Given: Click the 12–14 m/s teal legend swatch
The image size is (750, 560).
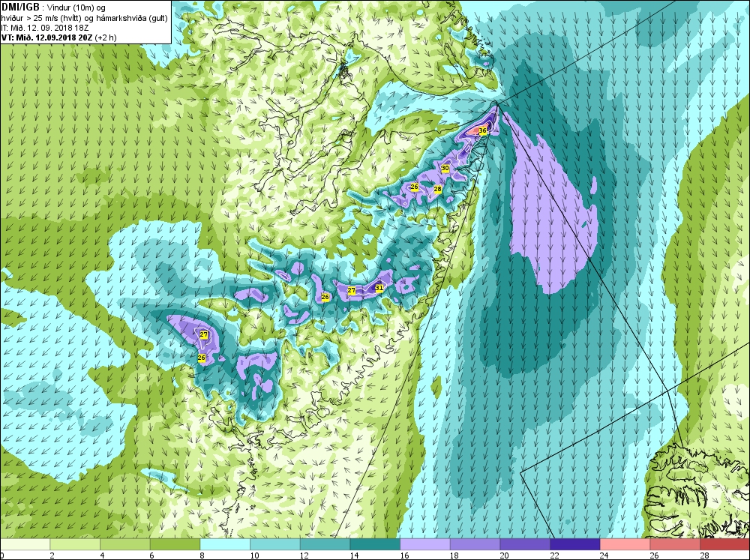Looking at the screenshot, I should (325, 544).
